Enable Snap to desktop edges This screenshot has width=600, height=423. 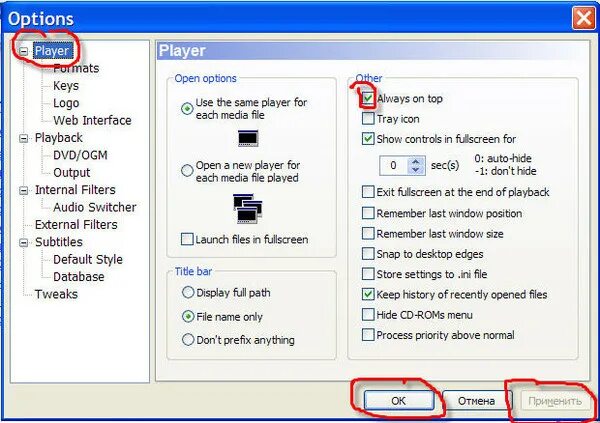368,254
